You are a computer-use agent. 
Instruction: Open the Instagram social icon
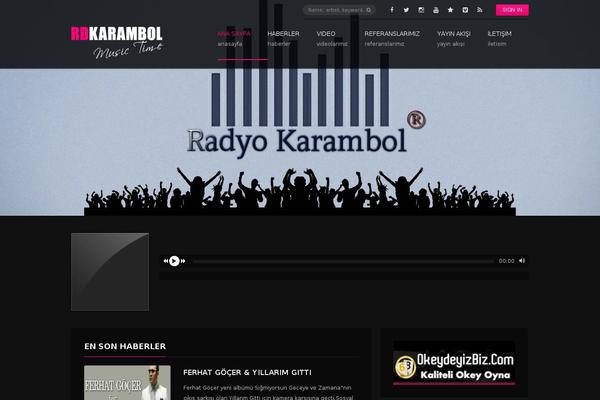421,10
